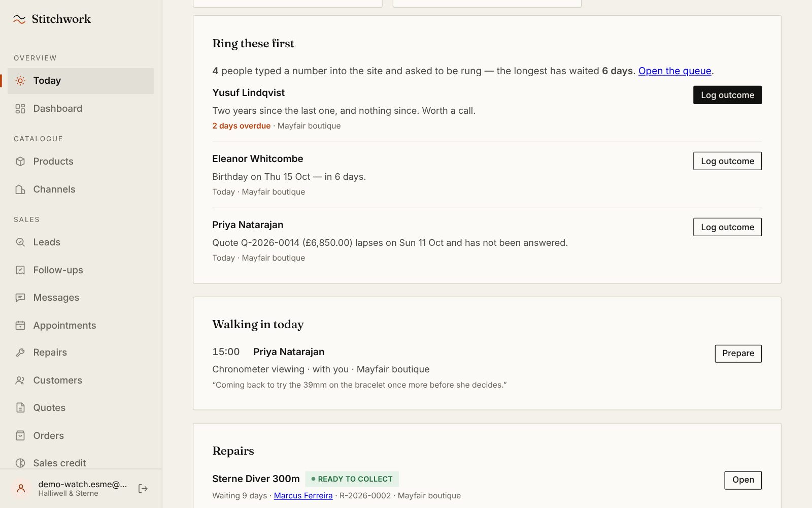Viewport: 812px width, 508px height.
Task: Click the Today sun icon
Action: (x=20, y=81)
